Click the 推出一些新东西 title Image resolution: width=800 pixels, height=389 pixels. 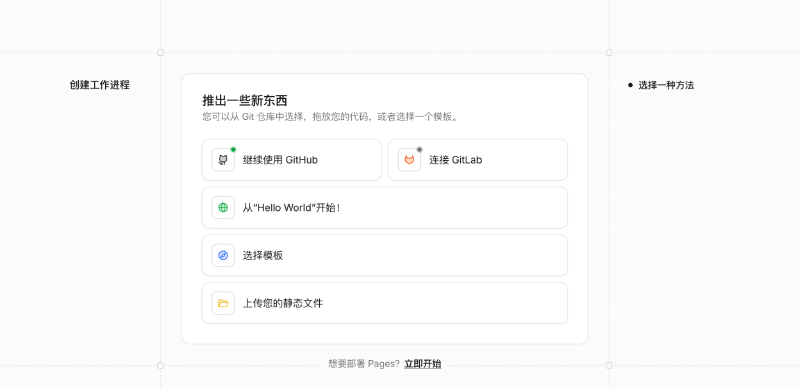click(x=245, y=100)
